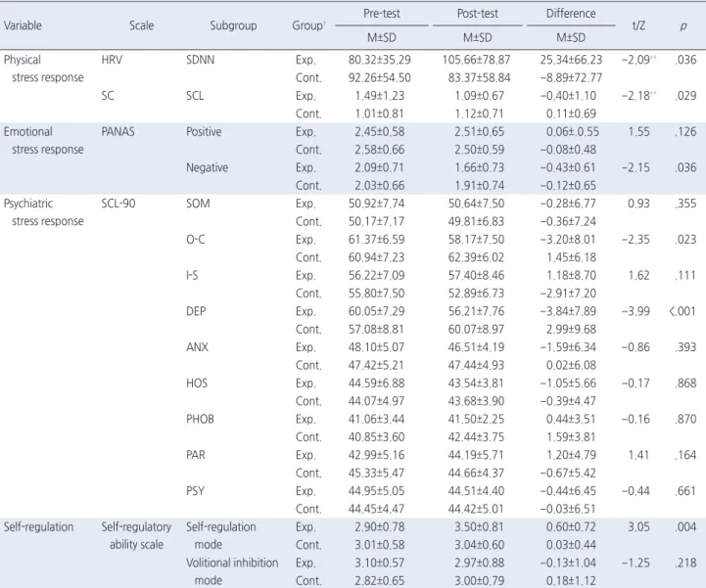Click the p value <.001
The width and height of the screenshot is (706, 588).
682,311
